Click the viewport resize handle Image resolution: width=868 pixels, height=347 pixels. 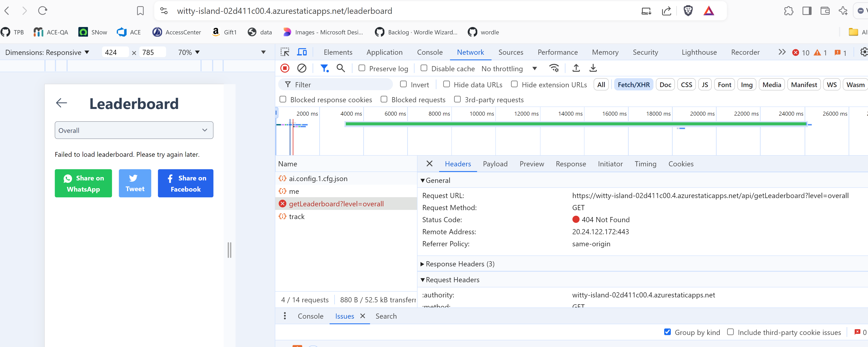[x=230, y=250]
